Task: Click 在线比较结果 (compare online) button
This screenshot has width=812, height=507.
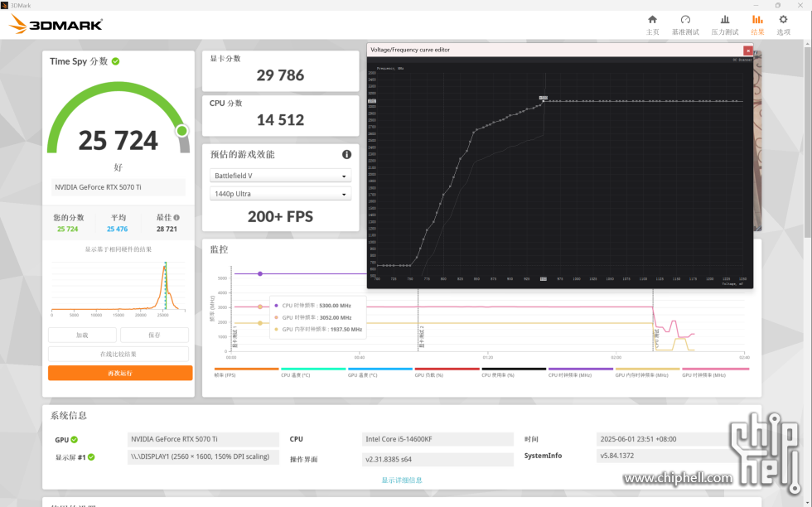Action: [x=118, y=355]
